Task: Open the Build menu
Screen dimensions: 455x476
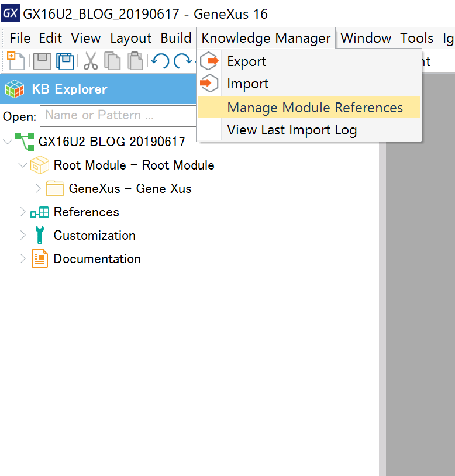Action: (x=176, y=38)
